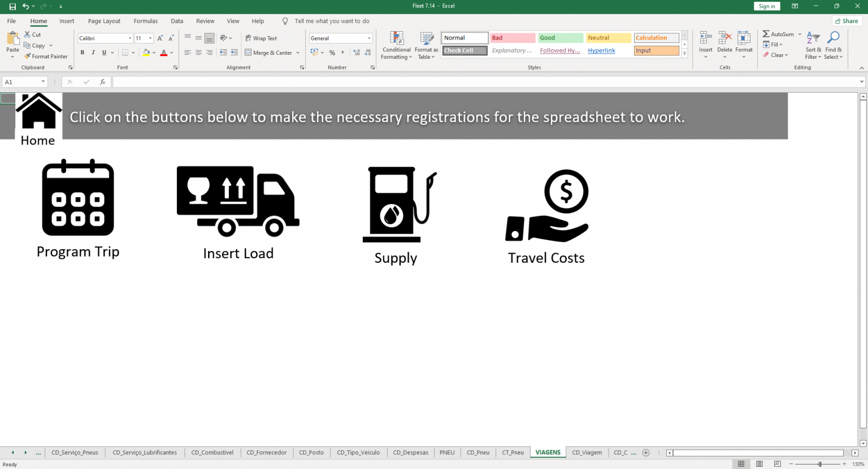The height and width of the screenshot is (469, 868).
Task: Open the Font Color swatch
Action: (x=164, y=52)
